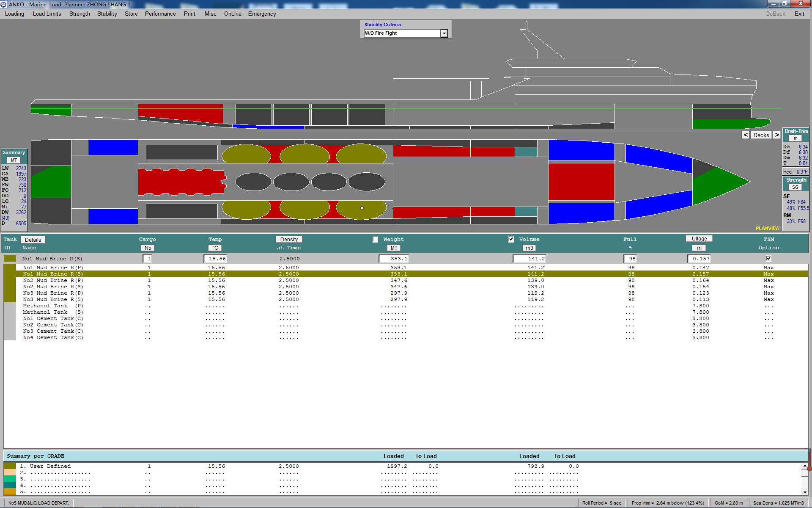This screenshot has height=508, width=812.
Task: Open the Stability Criteria dropdown
Action: (444, 33)
